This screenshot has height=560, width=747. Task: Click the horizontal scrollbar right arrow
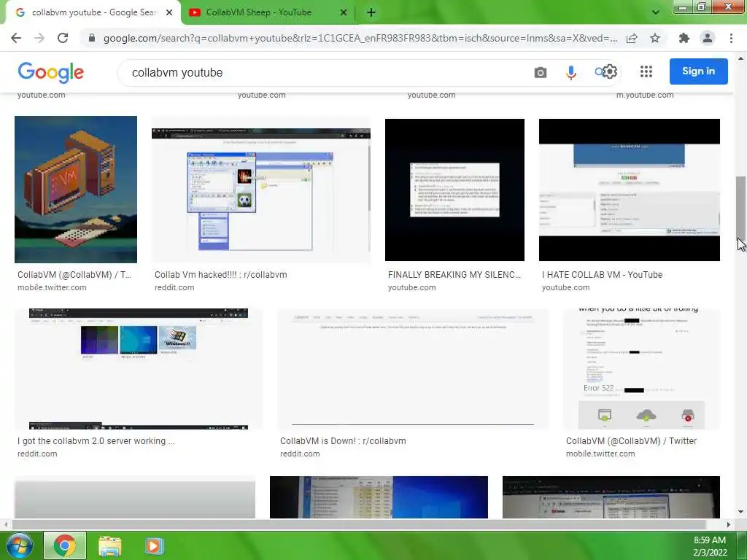coord(729,525)
